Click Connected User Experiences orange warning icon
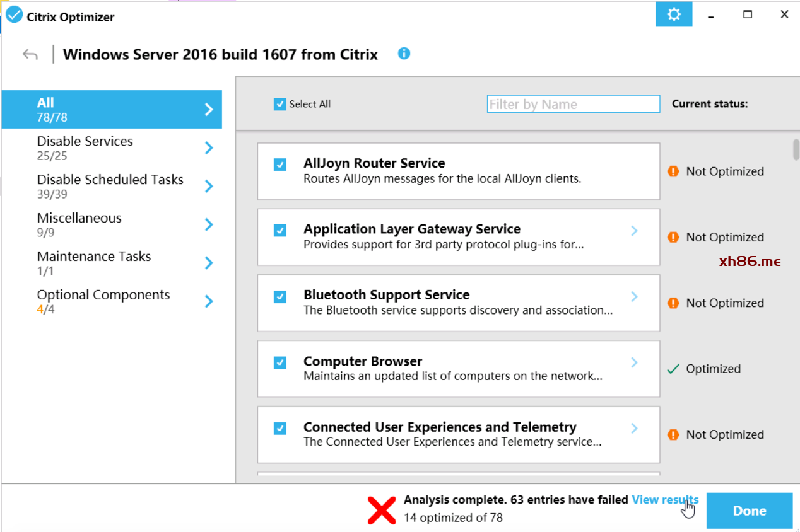Viewport: 800px width, 532px height. point(673,435)
